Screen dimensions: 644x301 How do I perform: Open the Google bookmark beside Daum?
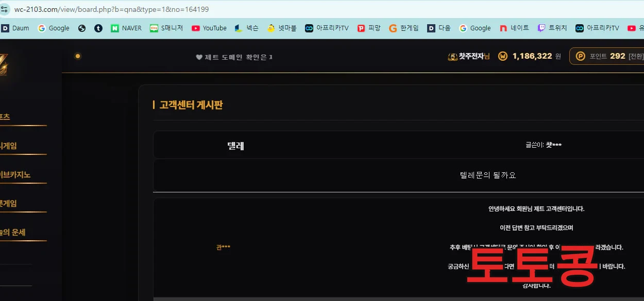[x=54, y=28]
